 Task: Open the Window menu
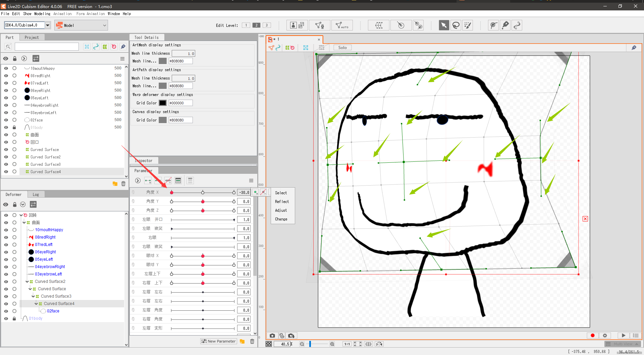[x=114, y=14]
